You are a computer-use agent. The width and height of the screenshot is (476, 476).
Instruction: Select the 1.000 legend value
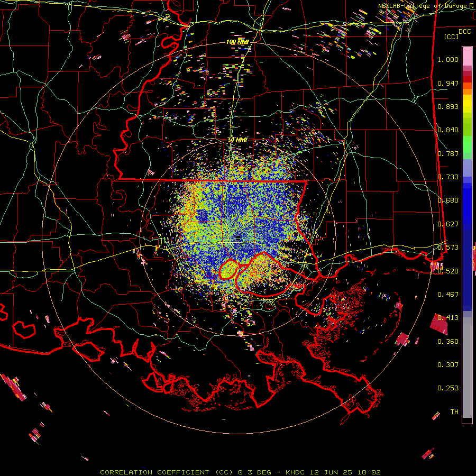click(448, 59)
